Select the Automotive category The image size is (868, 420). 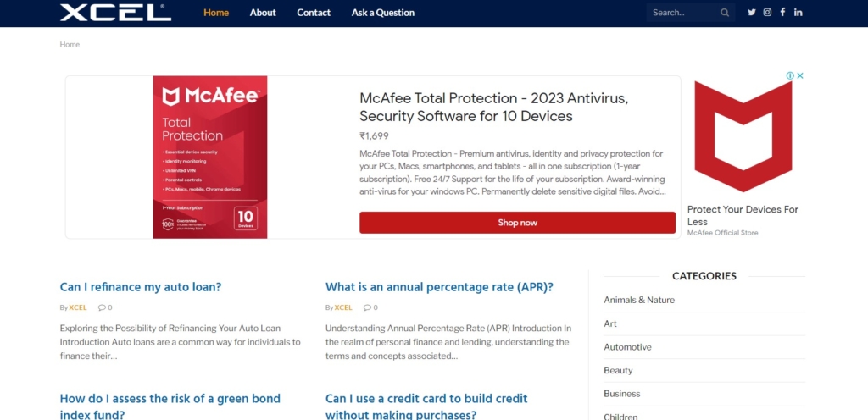point(627,347)
